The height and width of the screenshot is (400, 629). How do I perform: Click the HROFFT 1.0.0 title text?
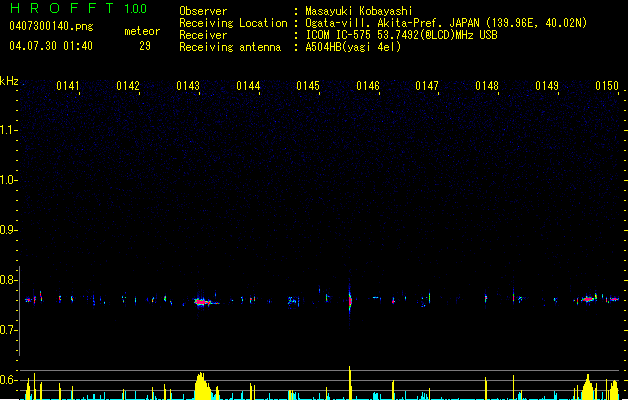(79, 8)
